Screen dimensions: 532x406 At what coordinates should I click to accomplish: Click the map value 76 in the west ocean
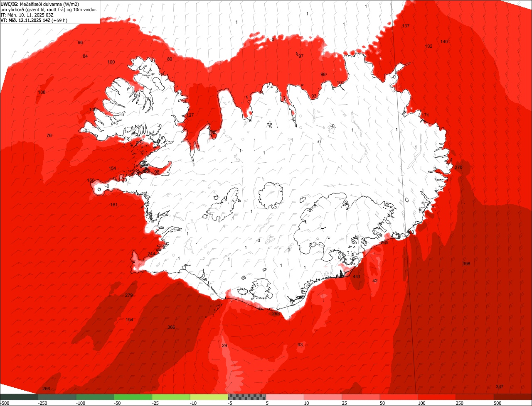click(x=49, y=136)
